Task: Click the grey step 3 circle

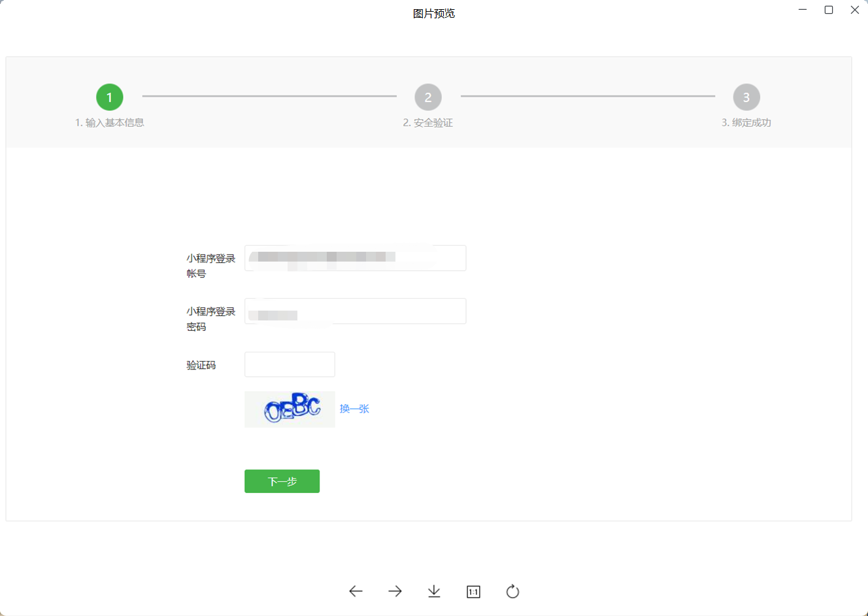Action: click(x=746, y=97)
